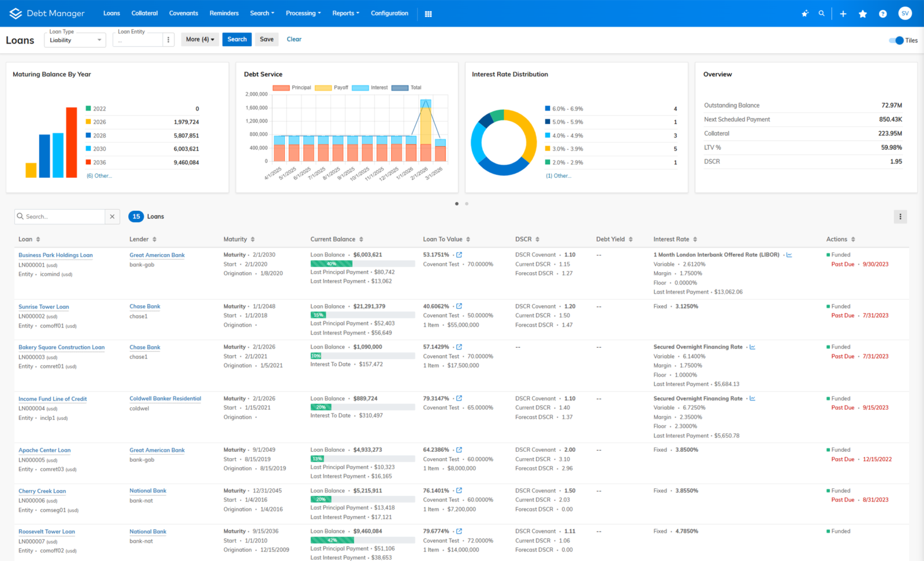Open favorites with the star icon
The image size is (924, 561).
863,14
